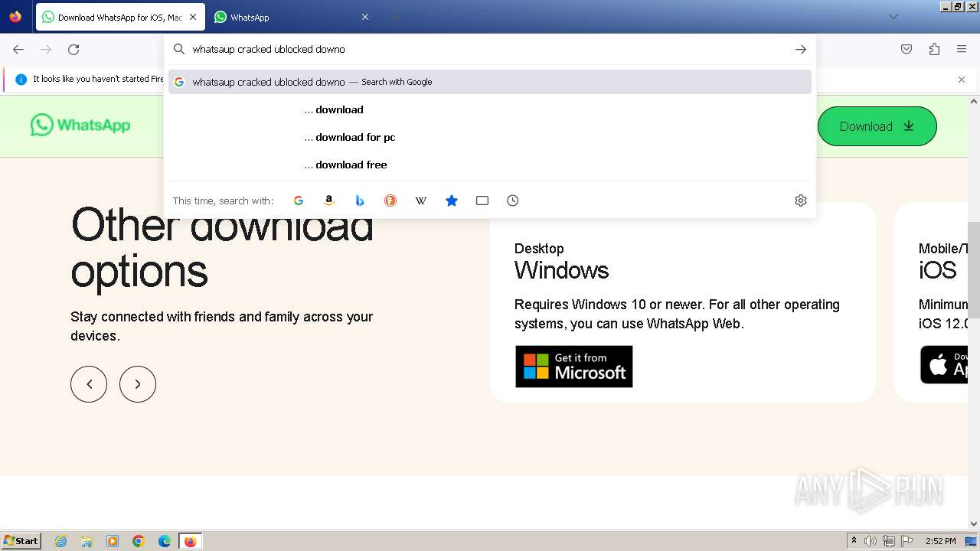Search this time with Wikipedia icon
980x551 pixels.
[x=421, y=201]
